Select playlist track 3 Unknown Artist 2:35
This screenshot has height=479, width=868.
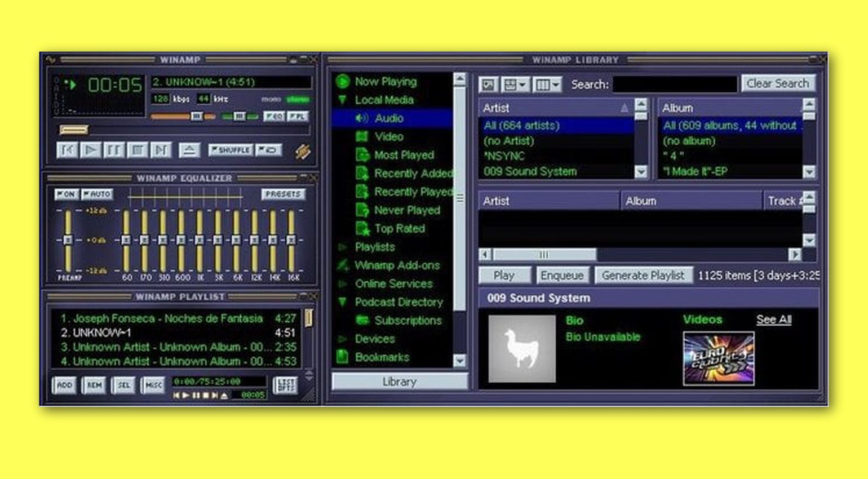pos(178,347)
